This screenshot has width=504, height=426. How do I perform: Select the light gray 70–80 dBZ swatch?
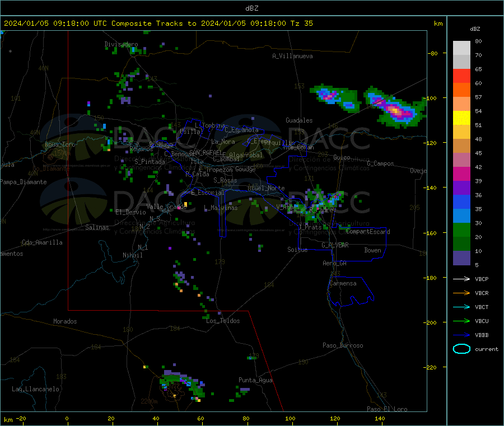coord(461,48)
